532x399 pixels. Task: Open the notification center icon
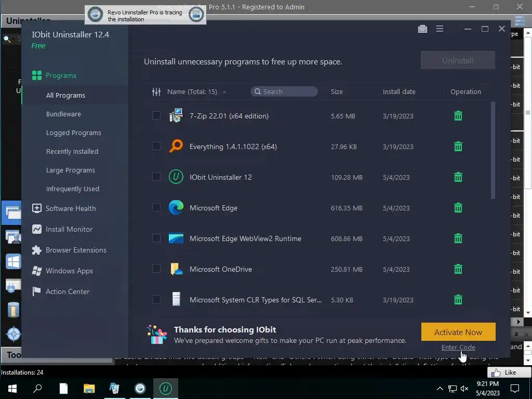tap(515, 388)
